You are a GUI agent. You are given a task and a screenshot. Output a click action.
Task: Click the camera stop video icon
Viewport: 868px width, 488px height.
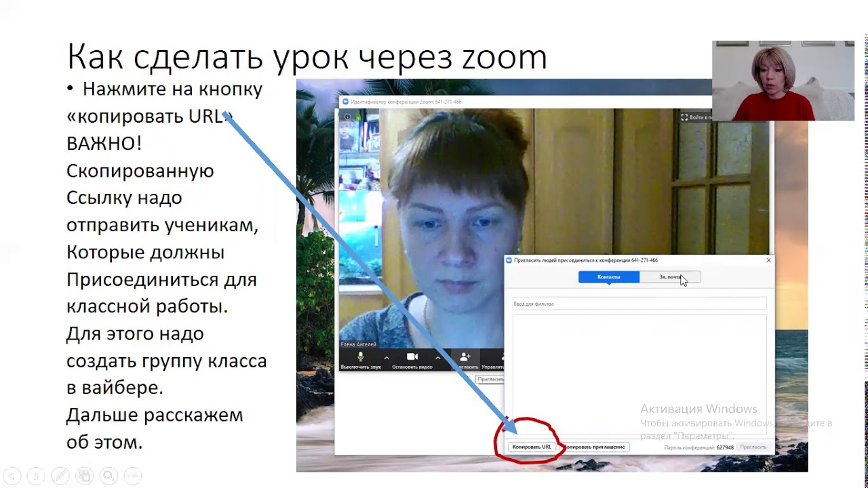[412, 357]
